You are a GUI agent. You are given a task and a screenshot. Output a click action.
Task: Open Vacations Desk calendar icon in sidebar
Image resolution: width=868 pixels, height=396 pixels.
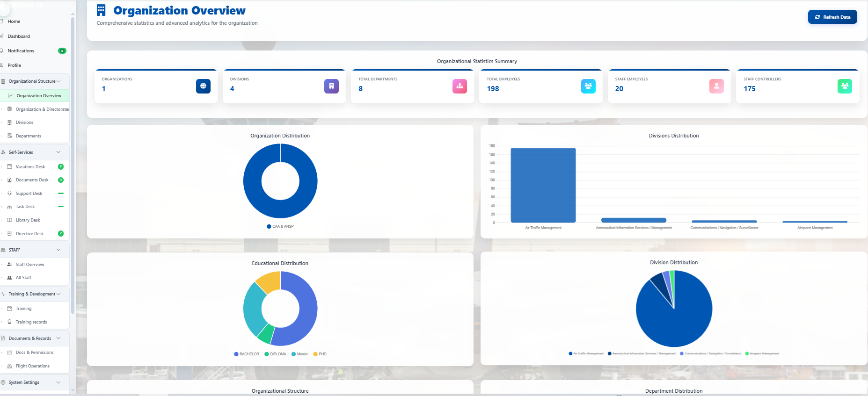(9, 167)
